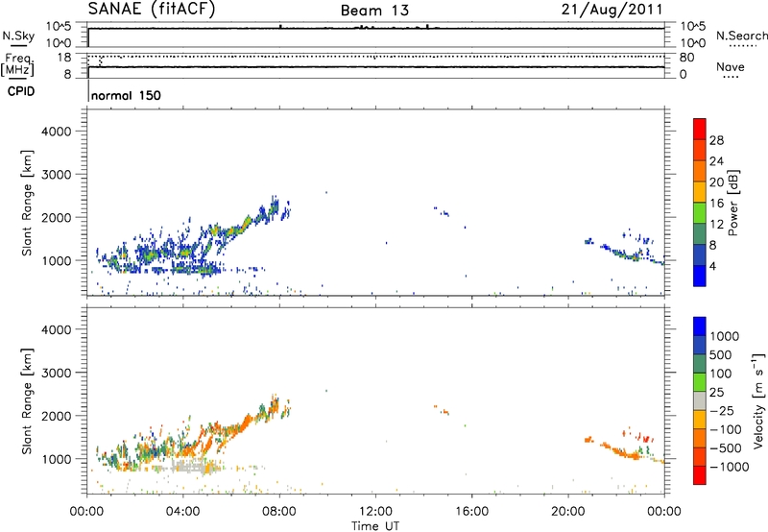Image resolution: width=768 pixels, height=532 pixels.
Task: Pick the 24–28 dB red-orange Power colorbar segment
Action: pyautogui.click(x=700, y=150)
